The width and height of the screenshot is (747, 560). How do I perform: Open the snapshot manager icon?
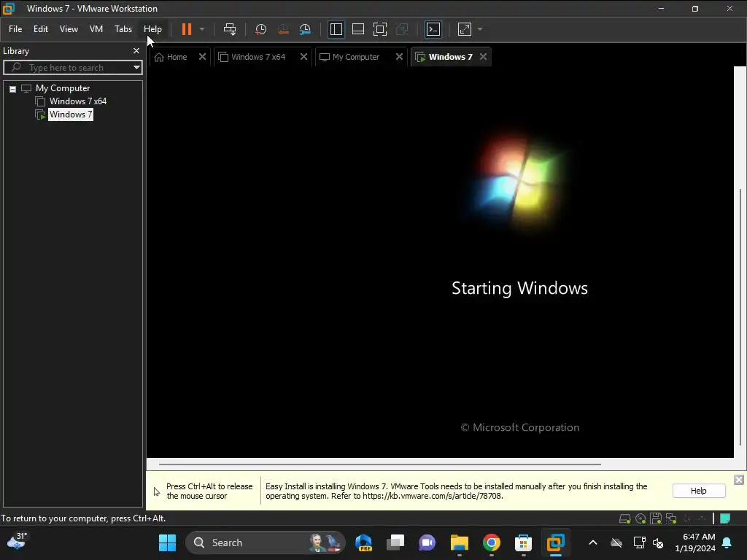tap(305, 29)
